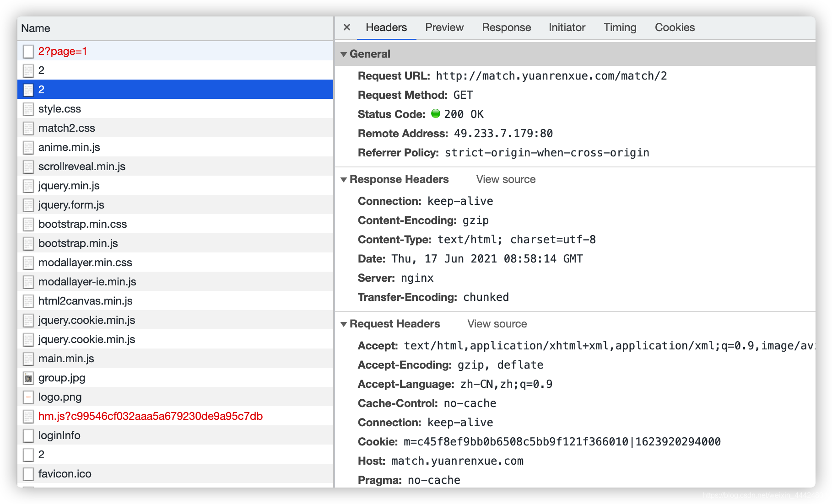Screen dimensions: 832x504
Task: Select the bootstrap.min.css request
Action: pyautogui.click(x=175, y=224)
